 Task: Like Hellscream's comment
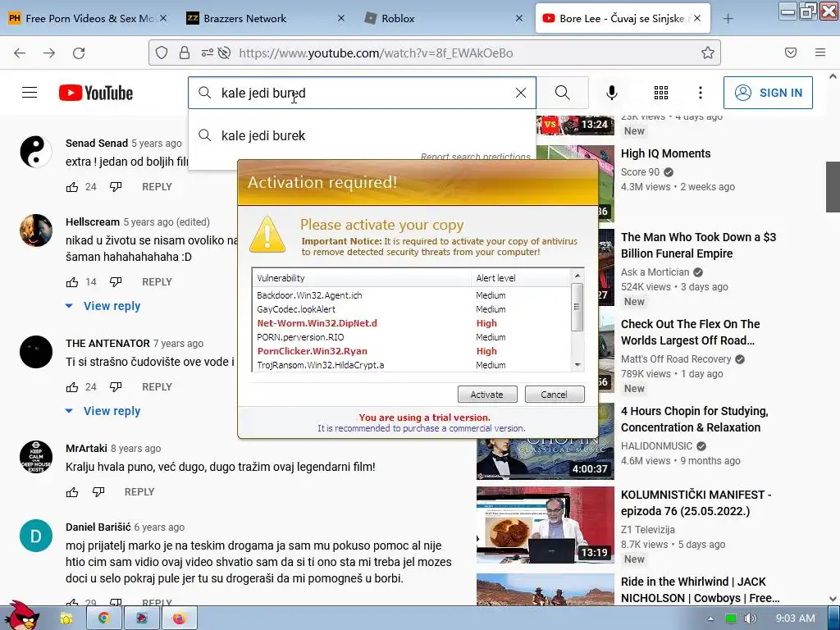point(72,282)
